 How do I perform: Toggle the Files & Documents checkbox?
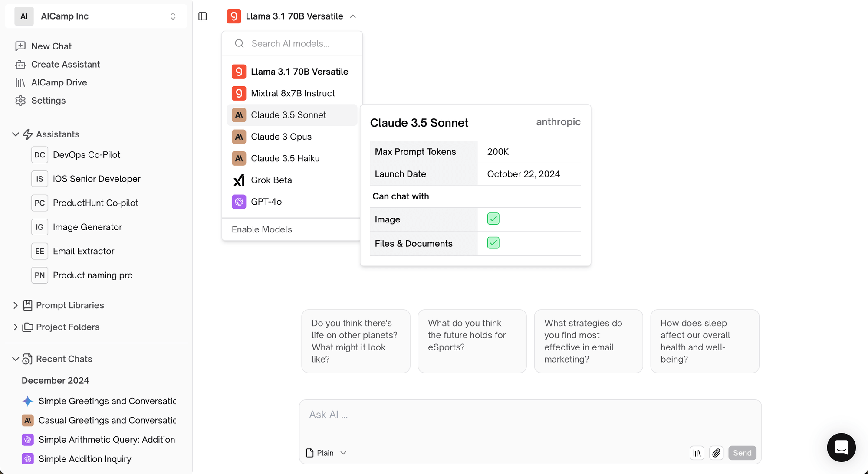tap(493, 243)
